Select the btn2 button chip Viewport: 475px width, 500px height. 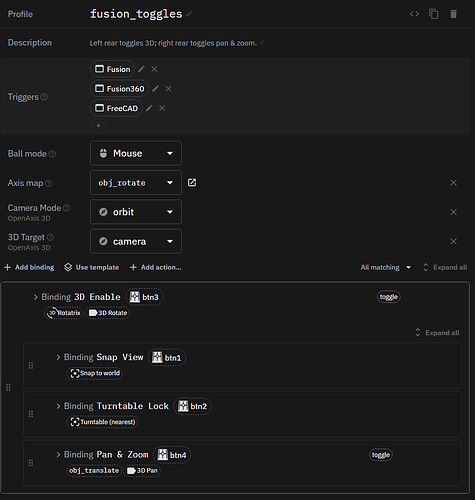pos(193,406)
